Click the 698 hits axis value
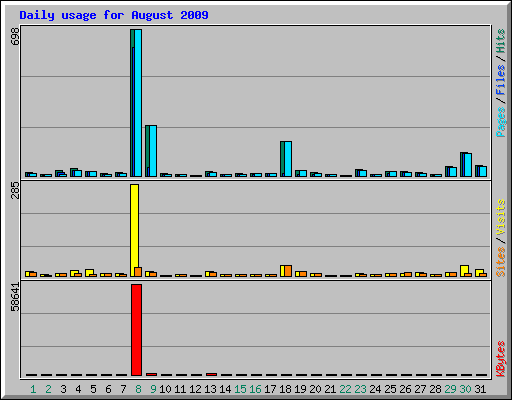The width and height of the screenshot is (512, 400). pyautogui.click(x=15, y=36)
